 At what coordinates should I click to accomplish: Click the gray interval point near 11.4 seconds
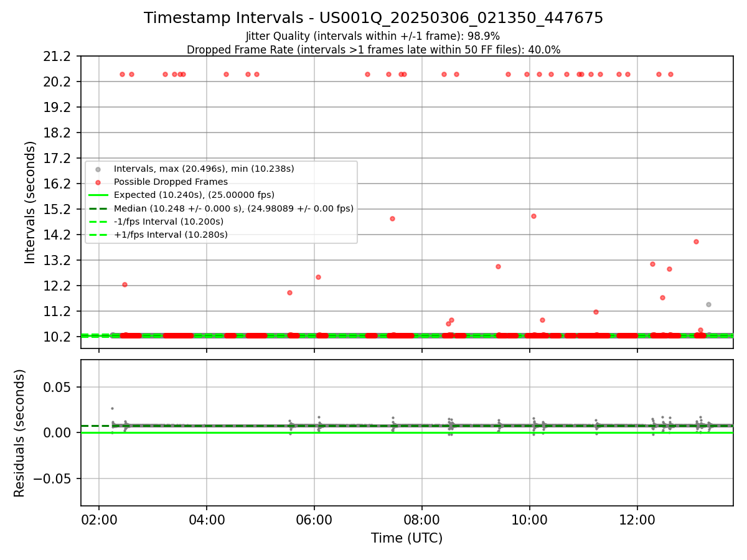708,304
